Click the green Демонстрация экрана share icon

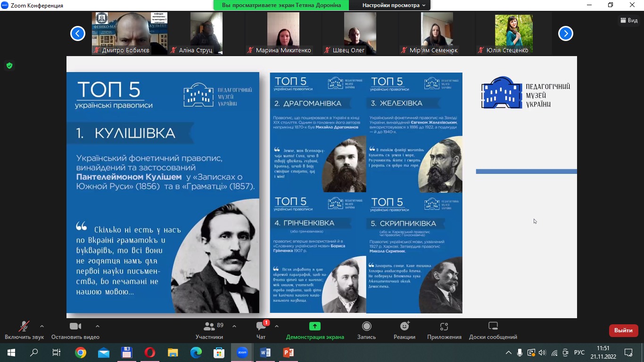point(314,326)
